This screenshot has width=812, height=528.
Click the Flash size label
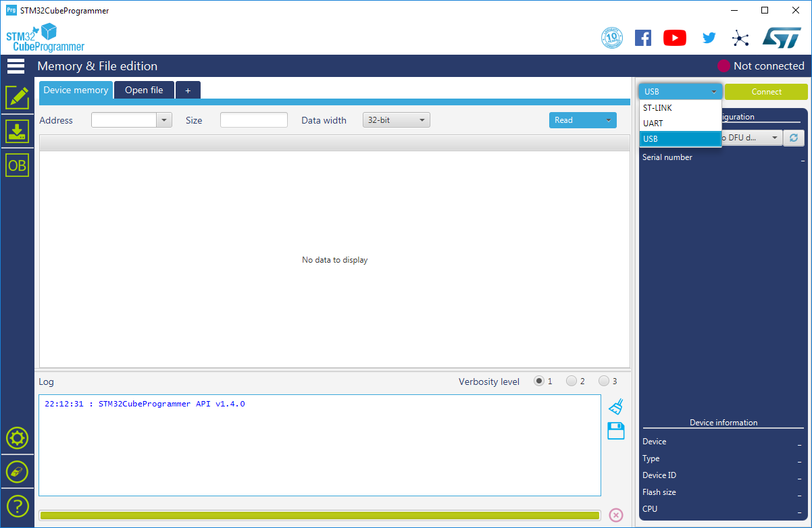pos(659,492)
